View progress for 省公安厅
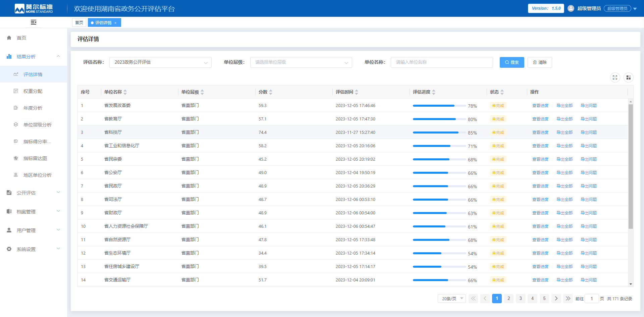The image size is (644, 317). 540,173
